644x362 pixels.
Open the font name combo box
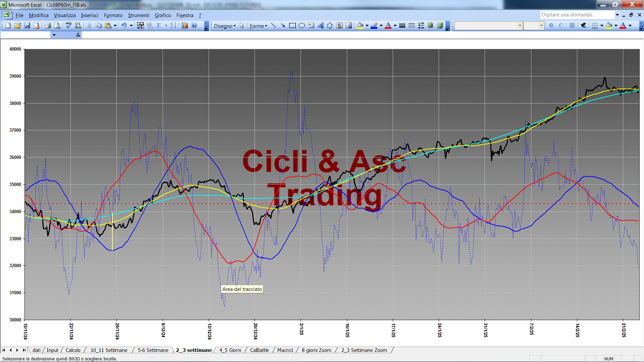(x=488, y=25)
